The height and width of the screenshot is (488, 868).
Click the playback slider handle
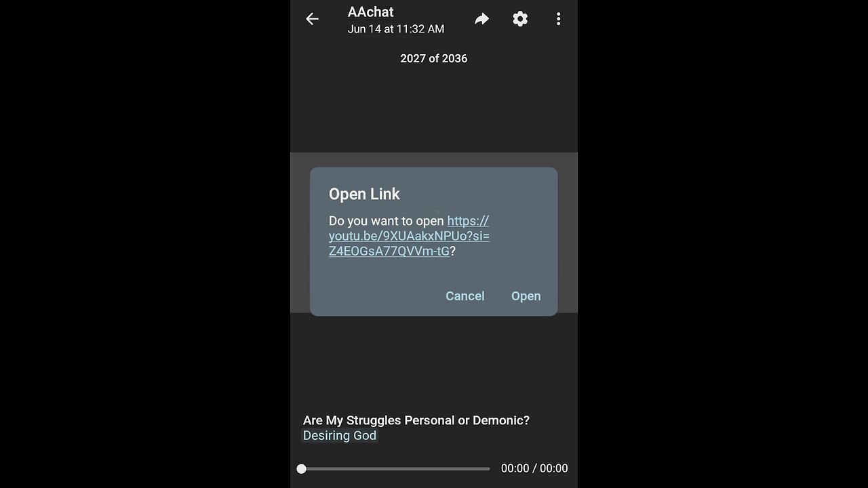(302, 468)
